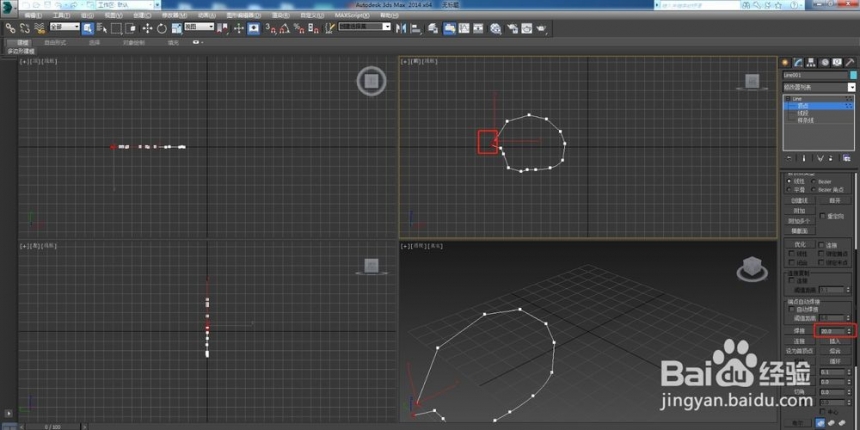Open the Display command panel tab
The height and width of the screenshot is (430, 860).
[838, 62]
